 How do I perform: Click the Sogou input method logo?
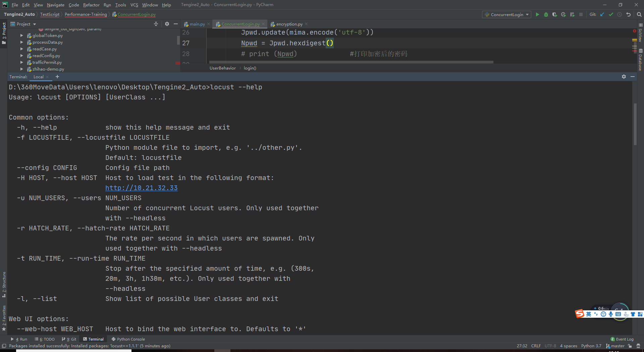(580, 314)
